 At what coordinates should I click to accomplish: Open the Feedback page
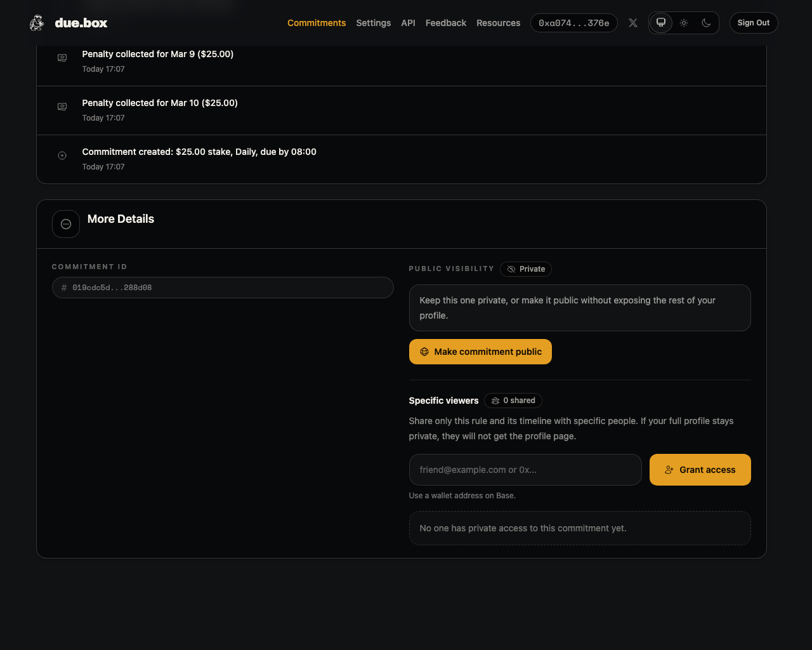445,23
